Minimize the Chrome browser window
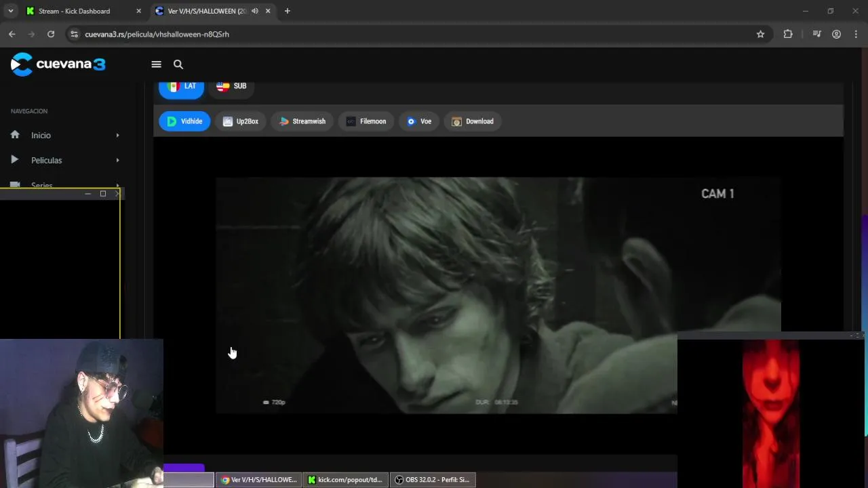 point(806,11)
